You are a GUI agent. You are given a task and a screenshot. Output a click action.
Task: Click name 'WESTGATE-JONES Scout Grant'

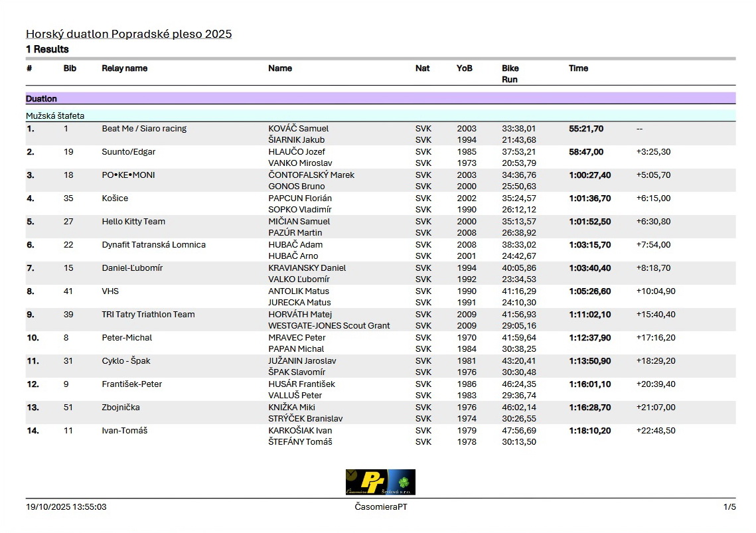329,326
